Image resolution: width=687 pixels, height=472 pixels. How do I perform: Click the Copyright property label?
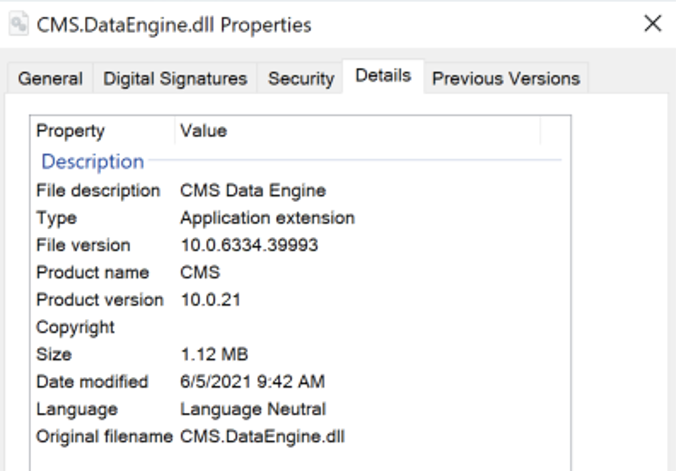pos(75,328)
